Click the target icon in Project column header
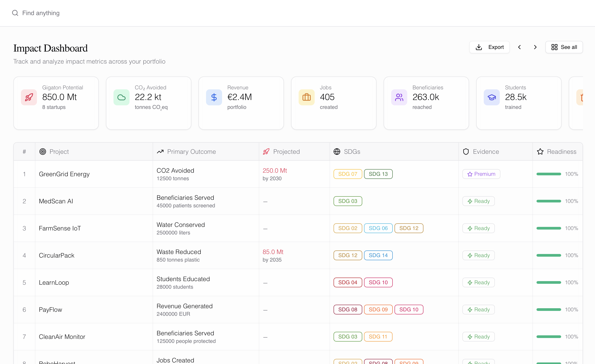 click(43, 152)
